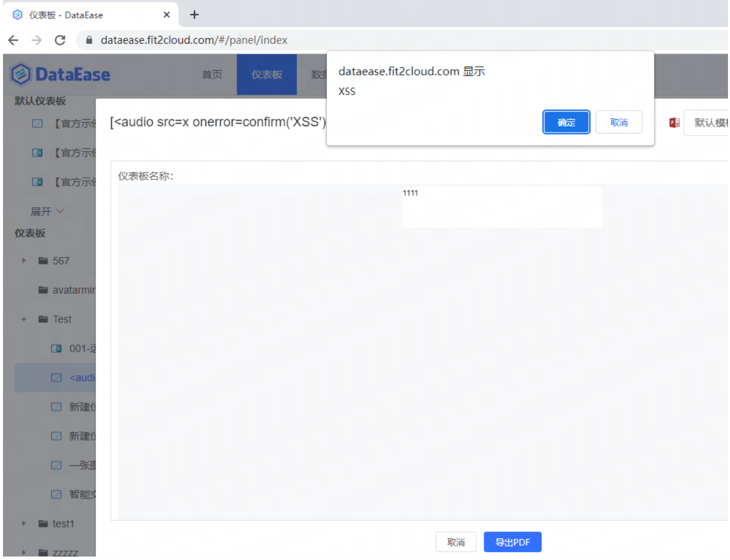Select the 仪表板 navigation tab
Screen dimensions: 730x560
pos(267,74)
